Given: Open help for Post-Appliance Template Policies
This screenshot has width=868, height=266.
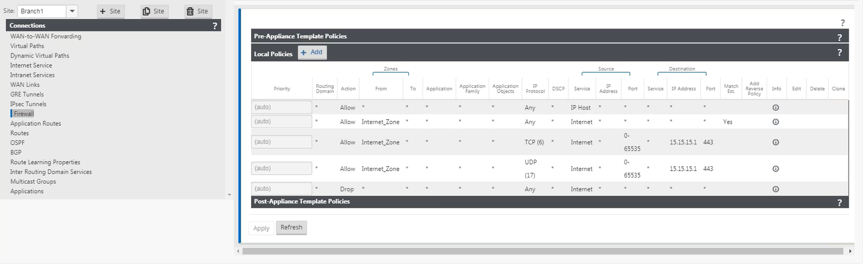Looking at the screenshot, I should click(x=839, y=202).
